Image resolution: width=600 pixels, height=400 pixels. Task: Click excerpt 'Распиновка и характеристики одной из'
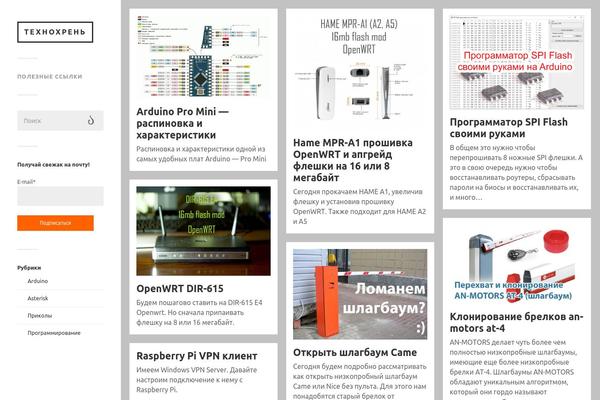[201, 149]
